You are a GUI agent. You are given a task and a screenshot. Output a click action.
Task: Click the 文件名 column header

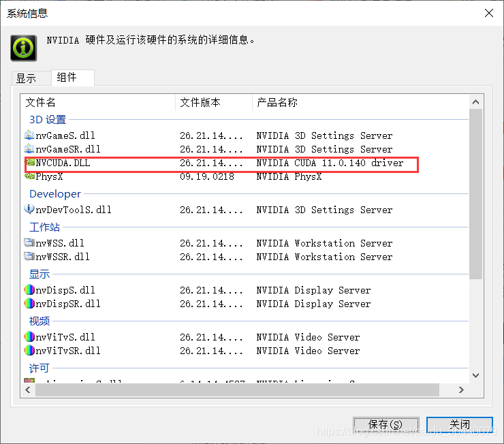point(98,102)
